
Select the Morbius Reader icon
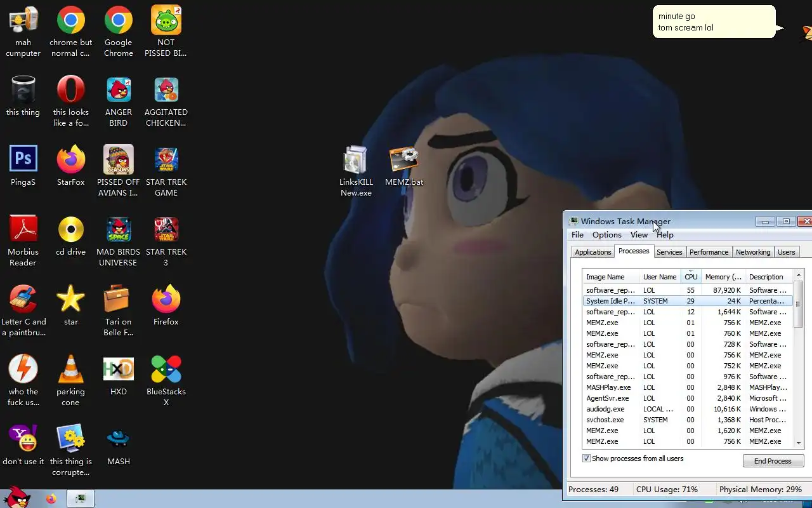click(23, 241)
